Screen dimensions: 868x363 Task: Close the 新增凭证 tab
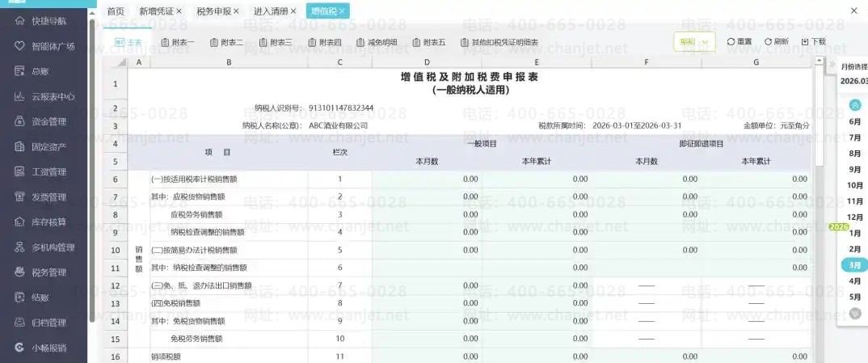[x=179, y=11]
